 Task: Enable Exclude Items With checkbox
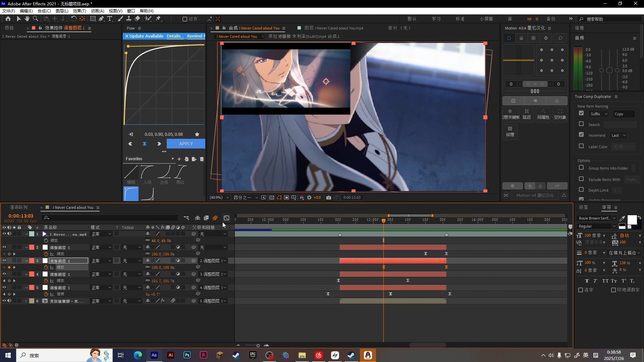coord(581,179)
